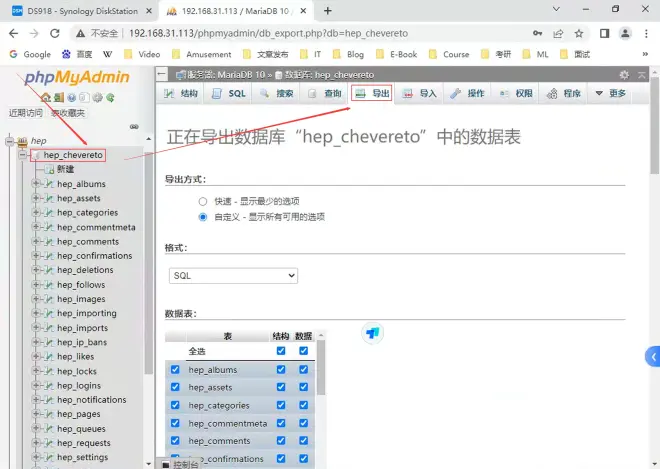Open the Google bookmark
Viewport: 660px width, 469px height.
pos(30,54)
